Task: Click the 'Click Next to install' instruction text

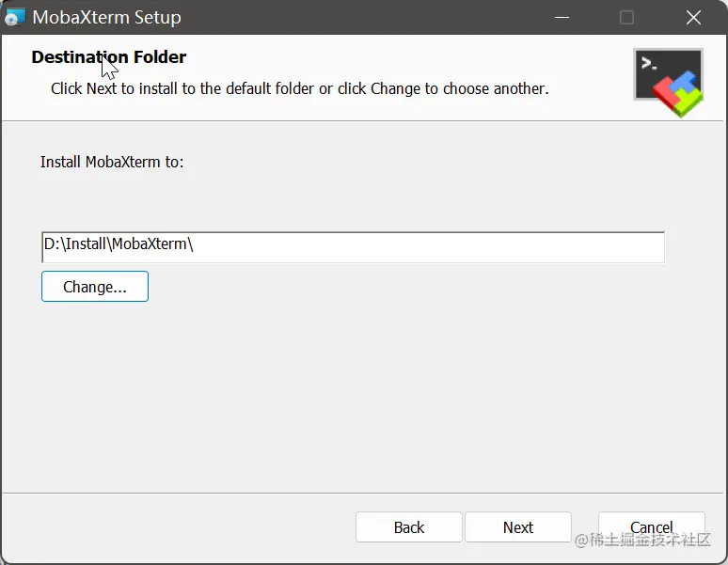Action: [300, 88]
